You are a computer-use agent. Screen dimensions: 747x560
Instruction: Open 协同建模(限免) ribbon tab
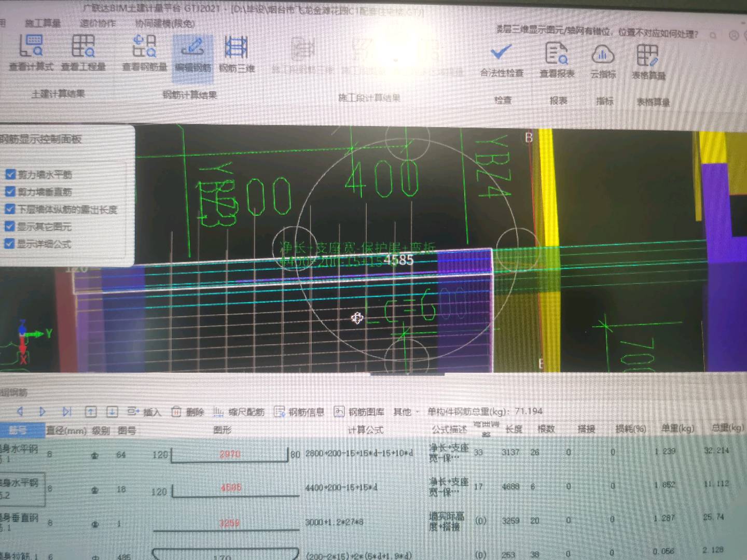[x=165, y=23]
